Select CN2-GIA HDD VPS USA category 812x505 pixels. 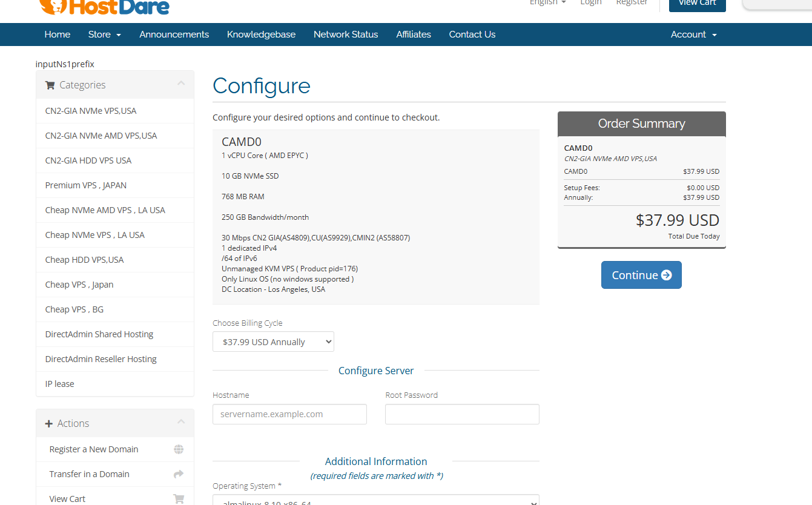(x=115, y=160)
